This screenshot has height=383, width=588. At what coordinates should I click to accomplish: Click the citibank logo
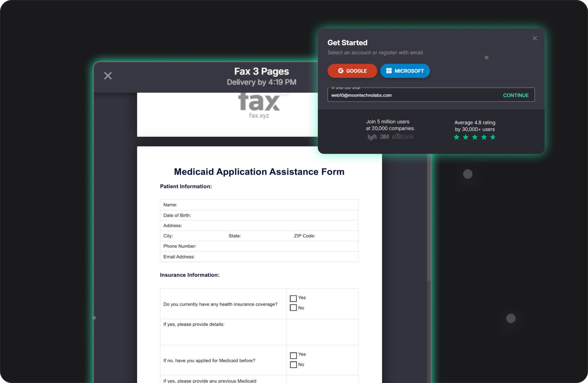pos(402,137)
